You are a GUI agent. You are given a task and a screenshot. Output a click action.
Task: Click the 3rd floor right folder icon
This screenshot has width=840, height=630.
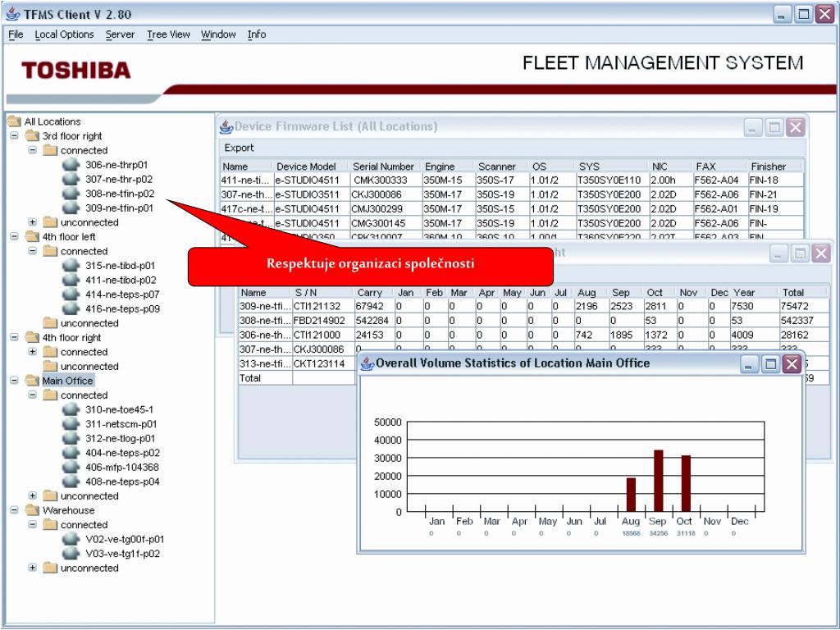pos(32,136)
